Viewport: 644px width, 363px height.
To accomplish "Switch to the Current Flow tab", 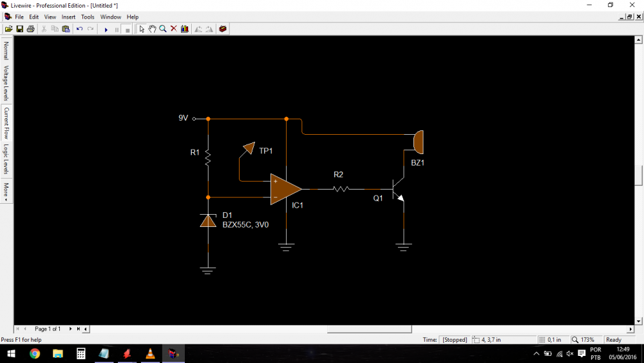I will 6,123.
